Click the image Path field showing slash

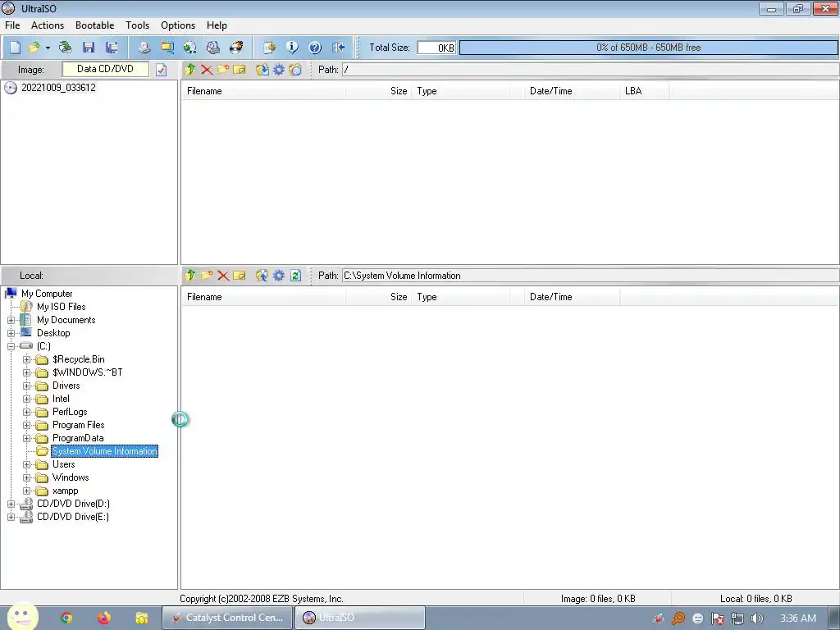tap(591, 70)
